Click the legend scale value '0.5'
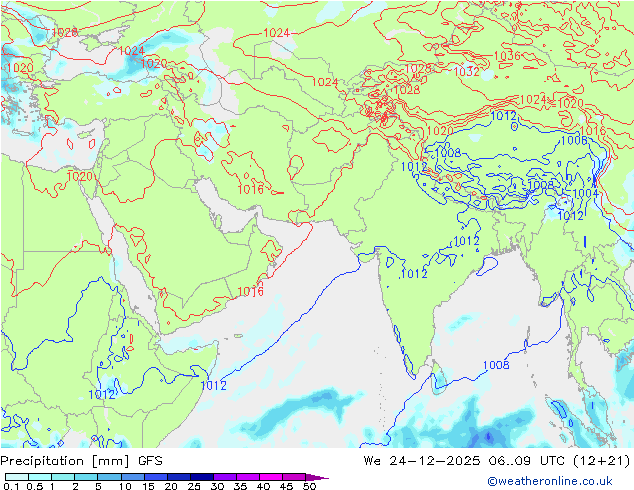 pos(34,486)
